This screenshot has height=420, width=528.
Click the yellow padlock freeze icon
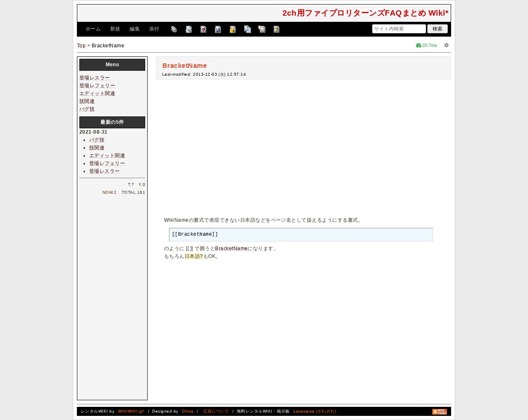pos(233,29)
